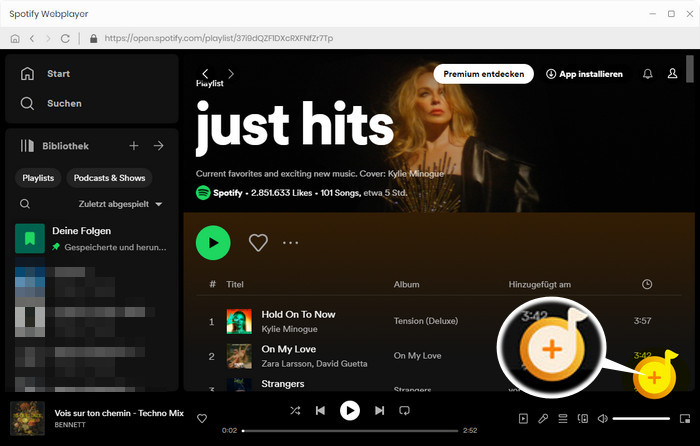Screen dimensions: 700x446
Task: Open notifications bell icon
Action: point(648,74)
